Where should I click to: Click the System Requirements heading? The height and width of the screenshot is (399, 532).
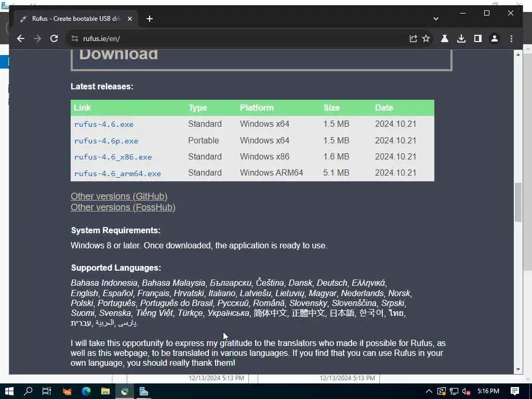[115, 230]
